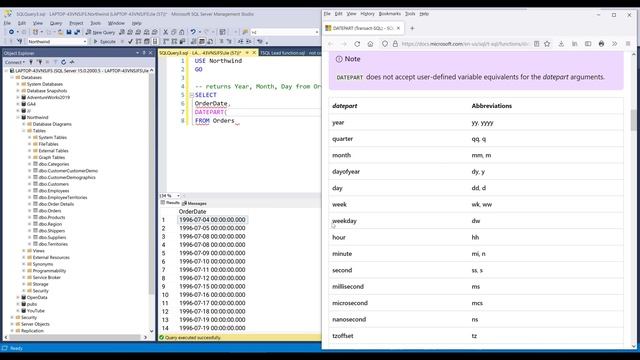Open the Firefox overflow chevron menu
This screenshot has width=640, height=360.
(x=614, y=44)
